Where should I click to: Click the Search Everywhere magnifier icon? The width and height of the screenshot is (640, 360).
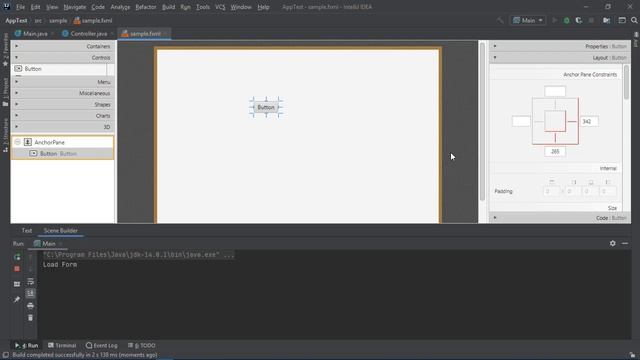pos(634,20)
